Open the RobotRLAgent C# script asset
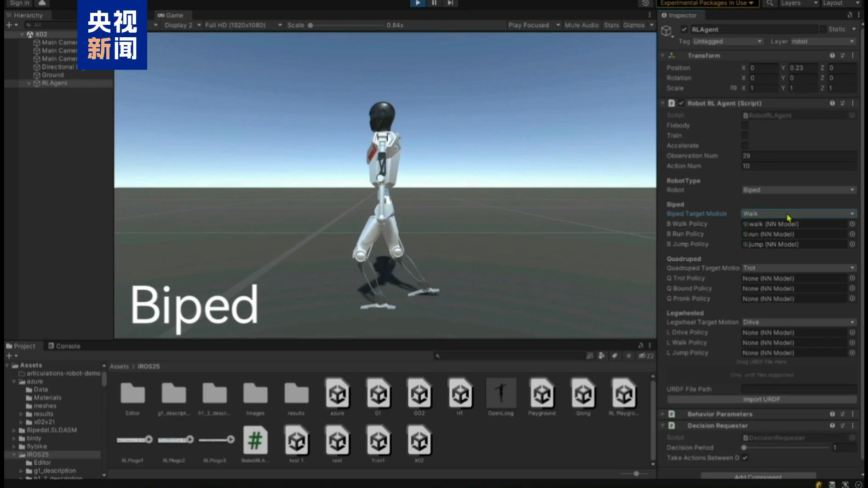Image resolution: width=868 pixels, height=488 pixels. click(x=255, y=441)
